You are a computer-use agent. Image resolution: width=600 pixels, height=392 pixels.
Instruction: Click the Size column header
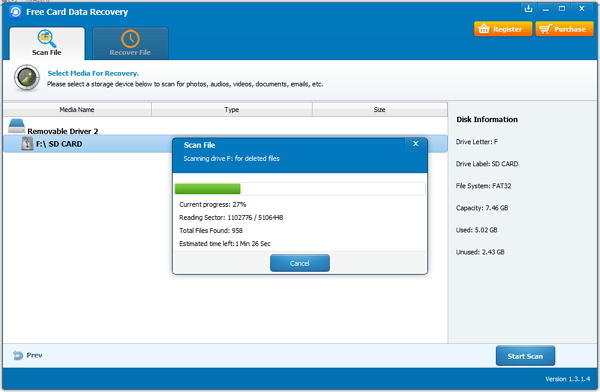380,109
